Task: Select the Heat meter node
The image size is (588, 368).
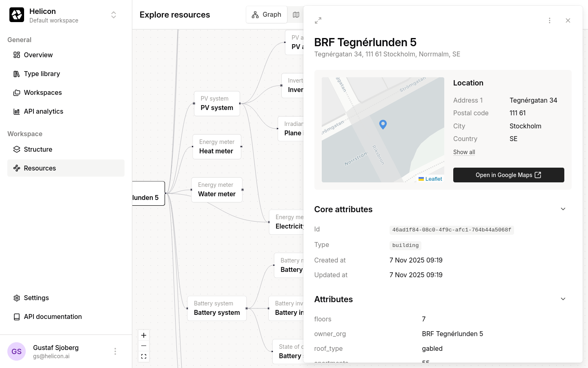Action: pyautogui.click(x=216, y=147)
